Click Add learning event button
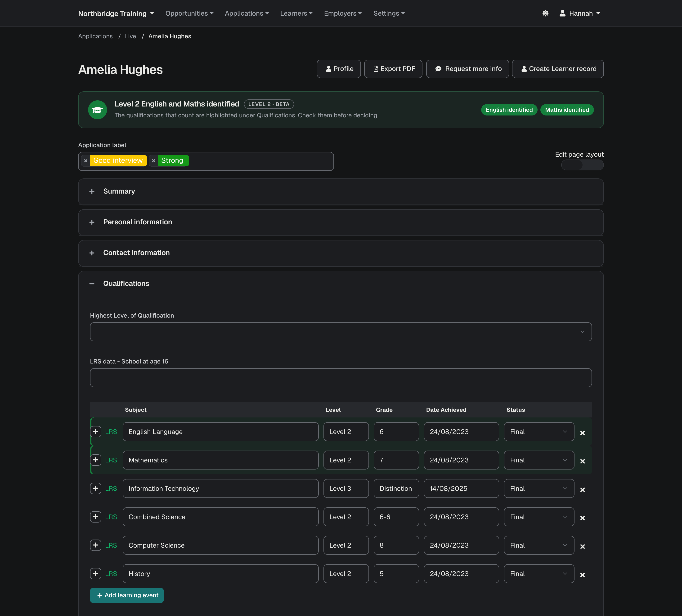The width and height of the screenshot is (682, 616). [x=127, y=595]
